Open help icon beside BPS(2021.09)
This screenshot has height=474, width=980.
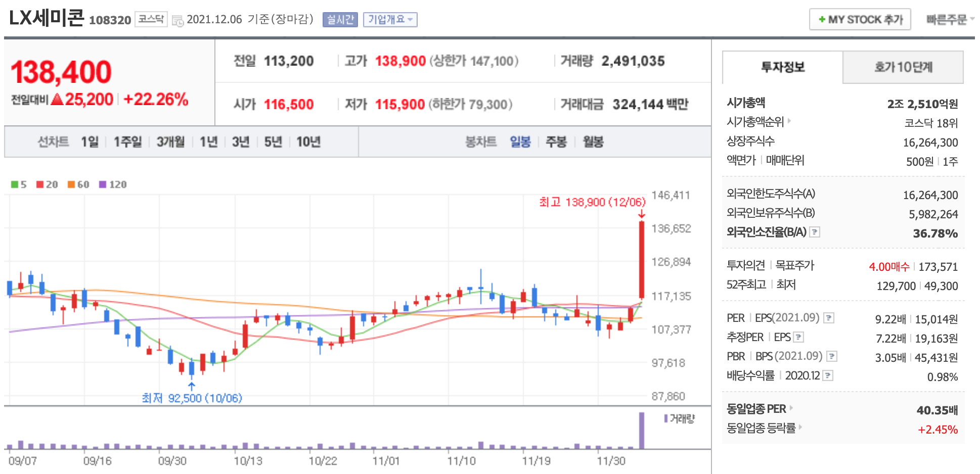coord(832,356)
